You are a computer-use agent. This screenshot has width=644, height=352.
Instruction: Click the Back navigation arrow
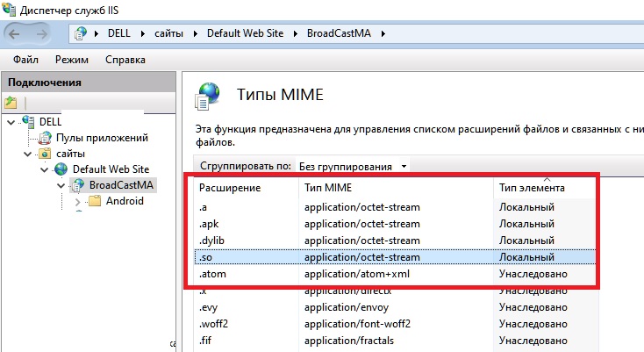(x=15, y=33)
